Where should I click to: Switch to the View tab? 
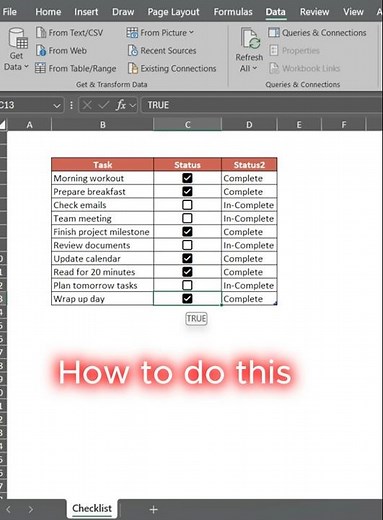pyautogui.click(x=353, y=12)
